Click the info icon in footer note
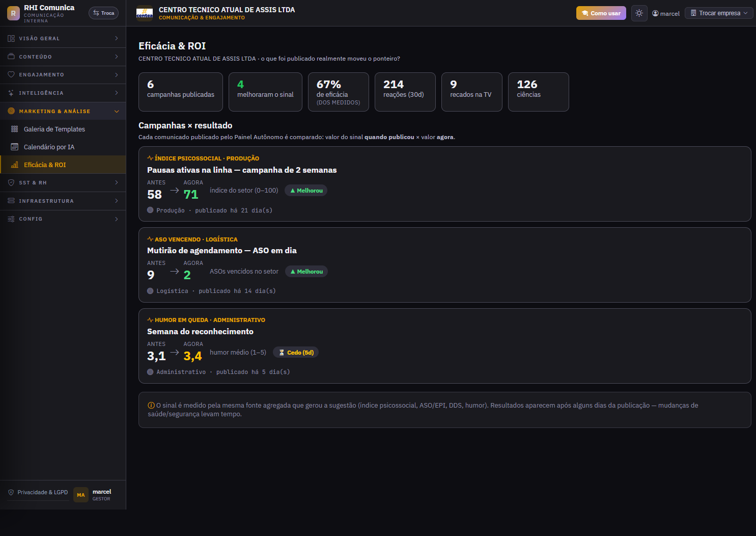This screenshot has width=756, height=536. coord(151,406)
